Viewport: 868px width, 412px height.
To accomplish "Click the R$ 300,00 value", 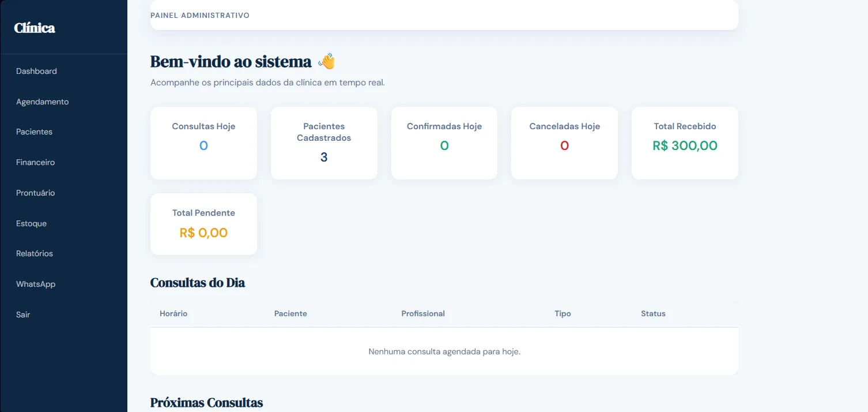I will (x=685, y=145).
